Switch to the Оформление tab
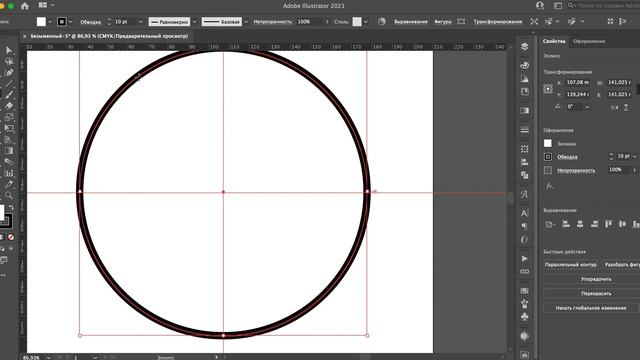This screenshot has height=360, width=640. [589, 41]
